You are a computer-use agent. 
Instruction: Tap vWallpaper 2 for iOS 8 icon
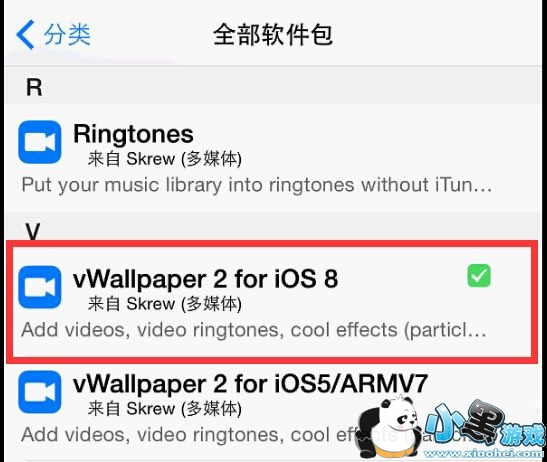[40, 287]
